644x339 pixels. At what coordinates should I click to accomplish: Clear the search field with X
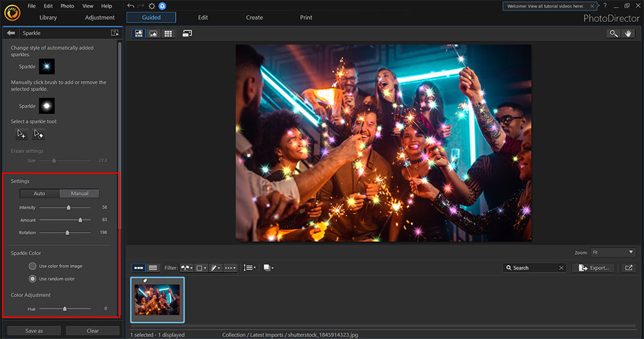[x=561, y=268]
